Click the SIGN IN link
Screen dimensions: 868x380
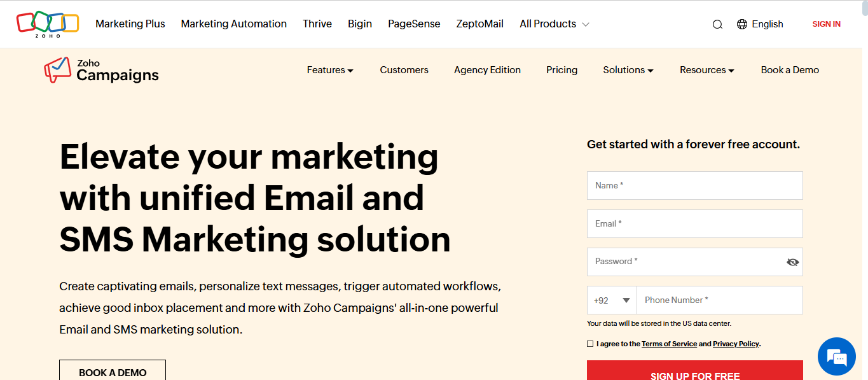(x=827, y=24)
